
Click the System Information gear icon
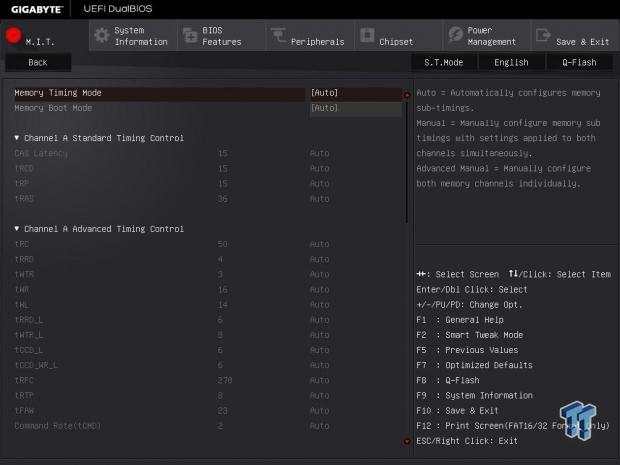click(101, 36)
